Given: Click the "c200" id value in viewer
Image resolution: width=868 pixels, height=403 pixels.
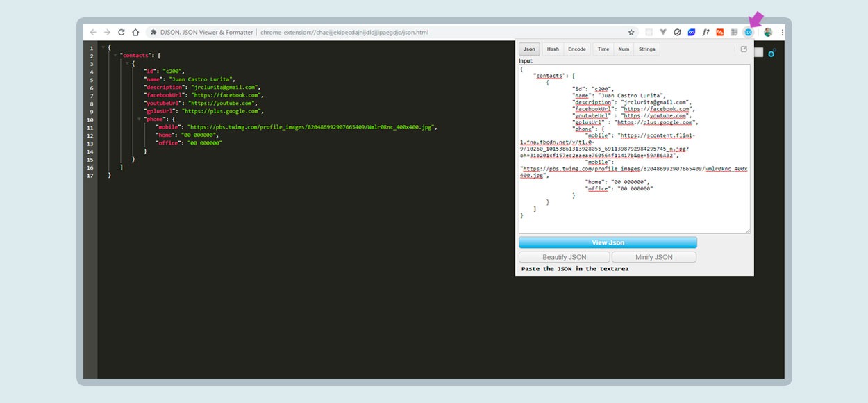Looking at the screenshot, I should click(x=172, y=72).
